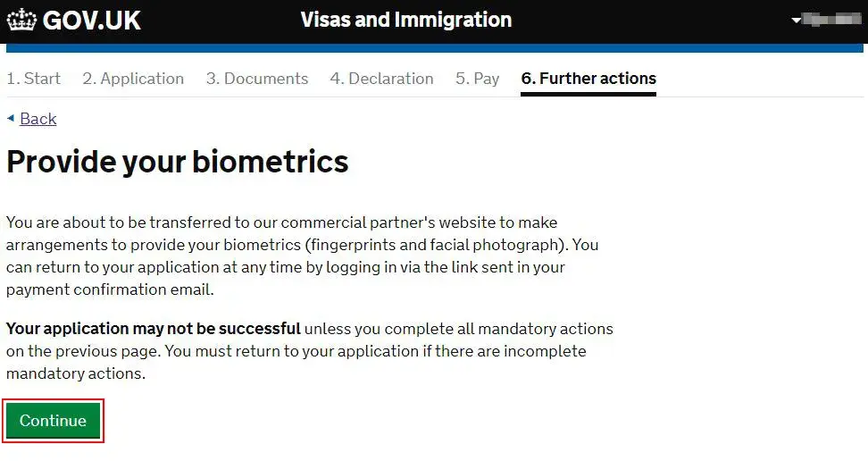Click the Provide your biometrics heading
Screen dimensions: 868x461
(177, 162)
